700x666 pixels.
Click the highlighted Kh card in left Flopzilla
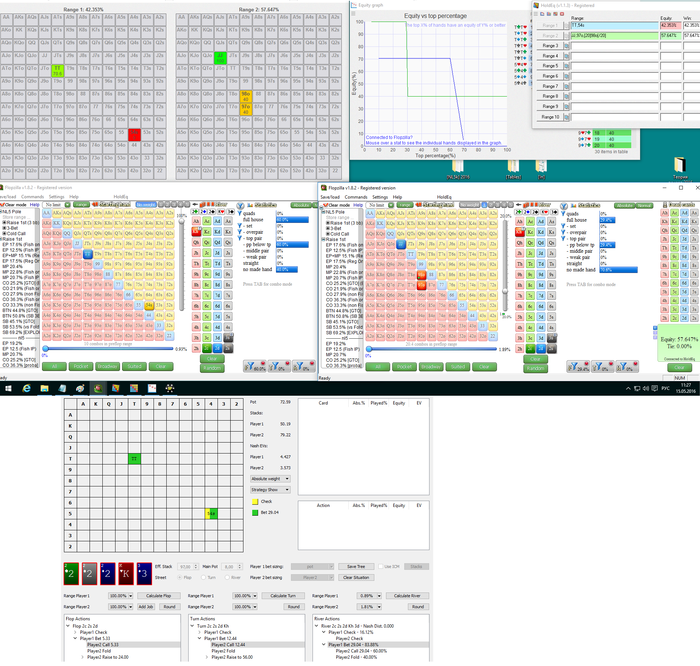pyautogui.click(x=196, y=232)
